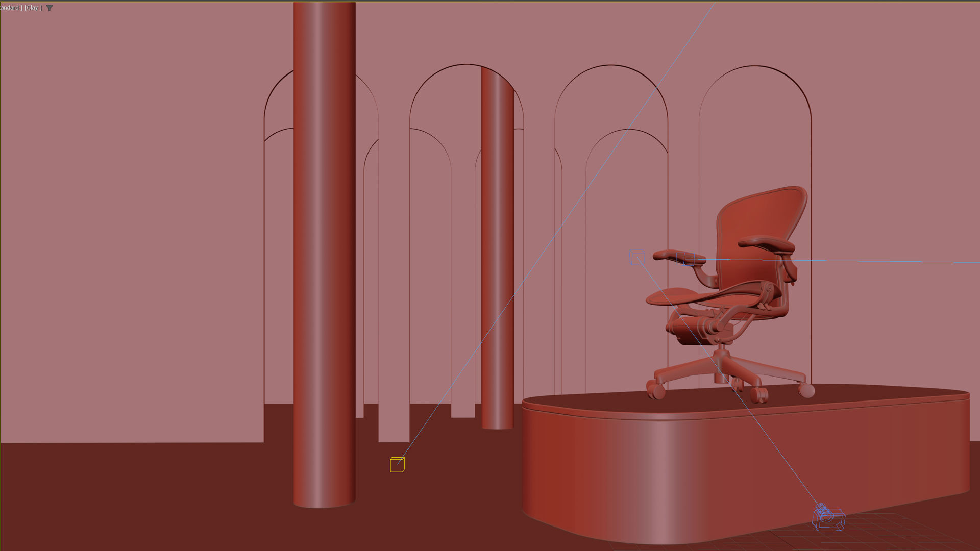The height and width of the screenshot is (551, 980).
Task: Select the blue wireframe camera object
Action: click(828, 518)
